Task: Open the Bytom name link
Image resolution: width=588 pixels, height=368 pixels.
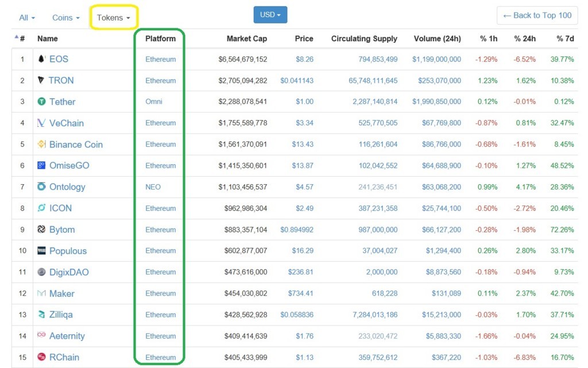Action: (x=62, y=230)
